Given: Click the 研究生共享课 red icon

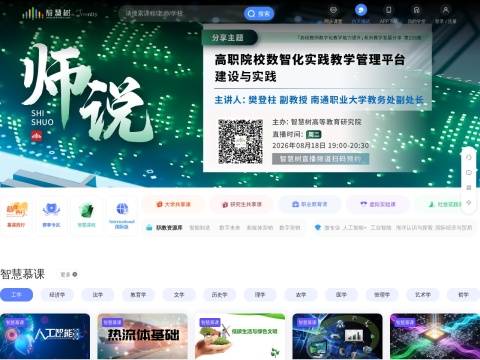Looking at the screenshot, I should [x=225, y=204].
